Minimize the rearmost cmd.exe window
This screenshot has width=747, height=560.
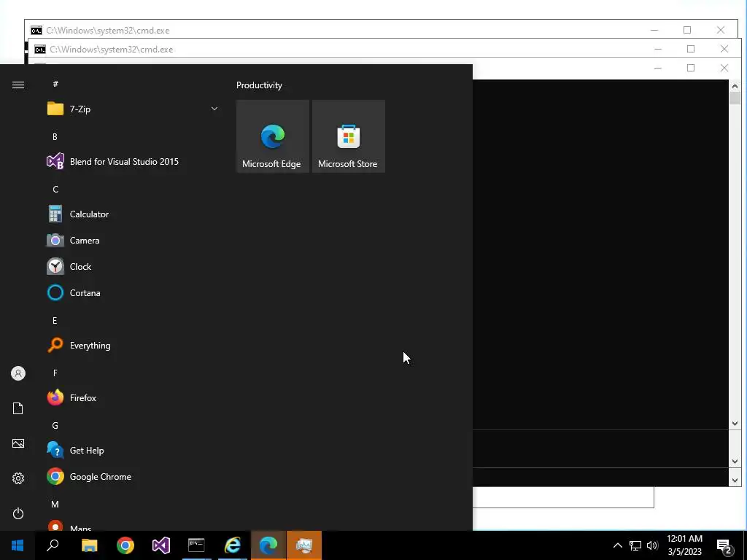click(x=654, y=30)
